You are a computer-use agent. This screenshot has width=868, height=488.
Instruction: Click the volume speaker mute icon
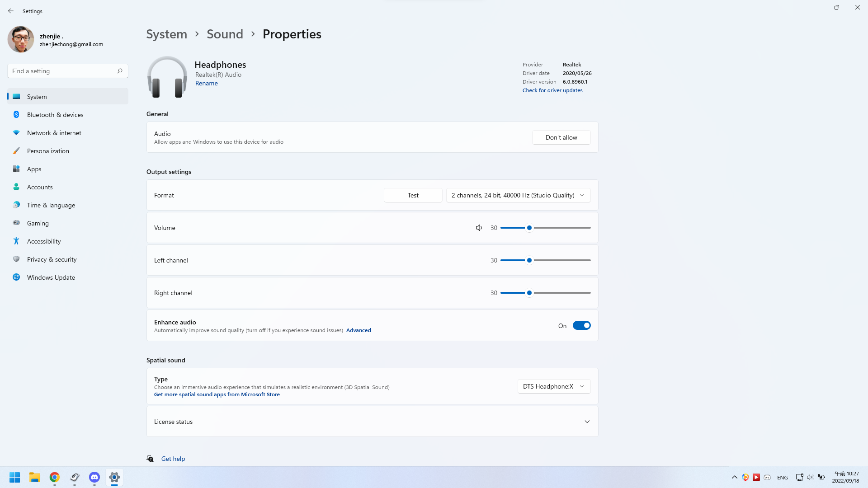479,228
